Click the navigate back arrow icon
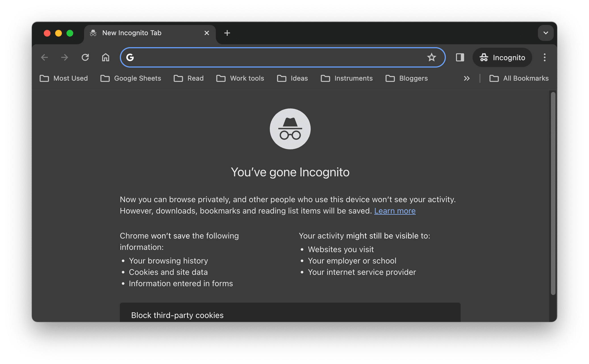The width and height of the screenshot is (589, 364). point(45,58)
